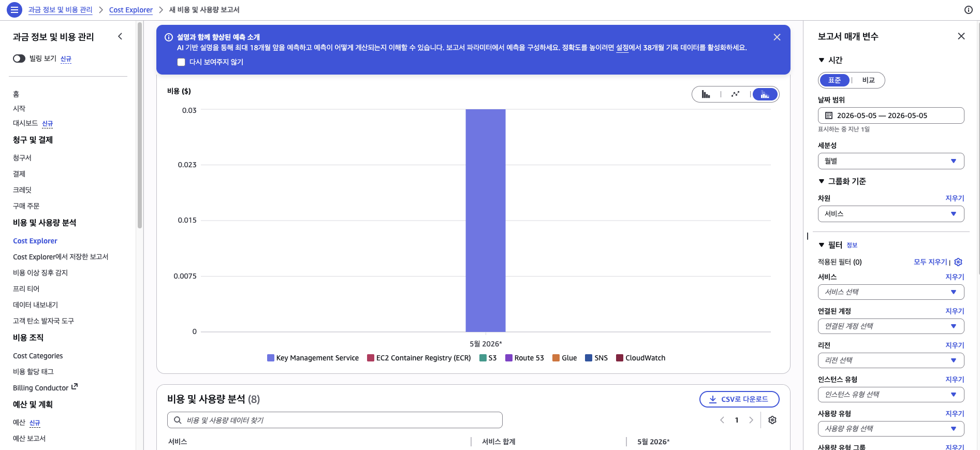
Task: Click EC2 Container Registry legend swatch
Action: click(x=371, y=358)
